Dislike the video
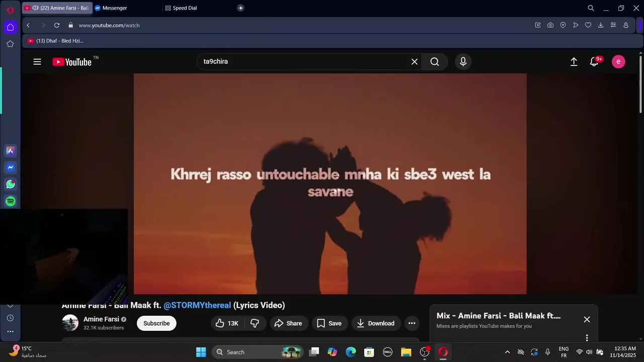Screen dimensions: 644x362 tap(255, 323)
